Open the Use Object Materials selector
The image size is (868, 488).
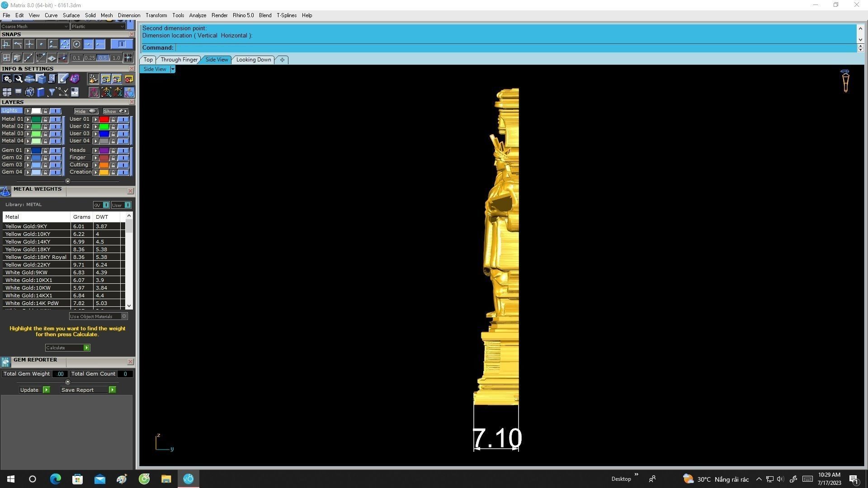click(98, 316)
